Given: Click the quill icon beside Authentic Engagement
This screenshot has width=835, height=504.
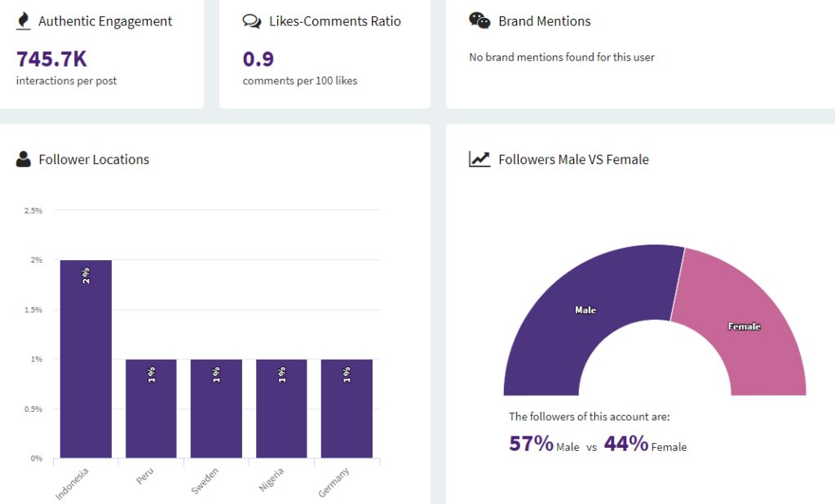Looking at the screenshot, I should 23,20.
